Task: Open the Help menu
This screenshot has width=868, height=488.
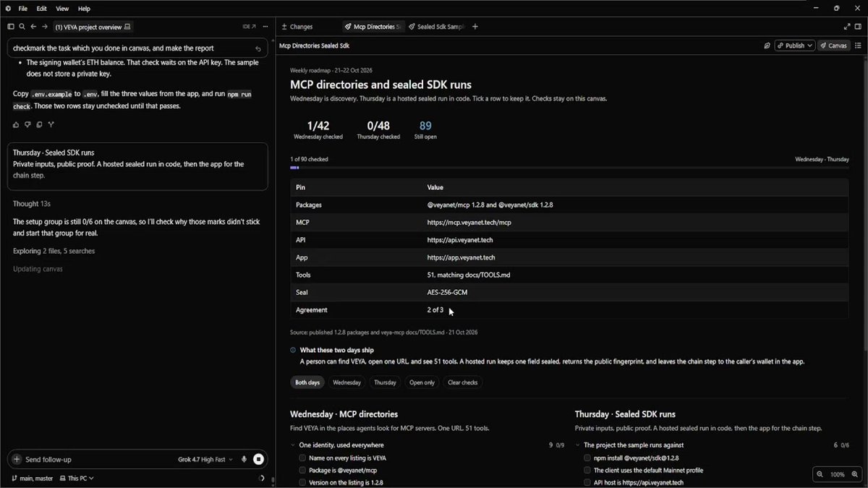Action: click(84, 9)
